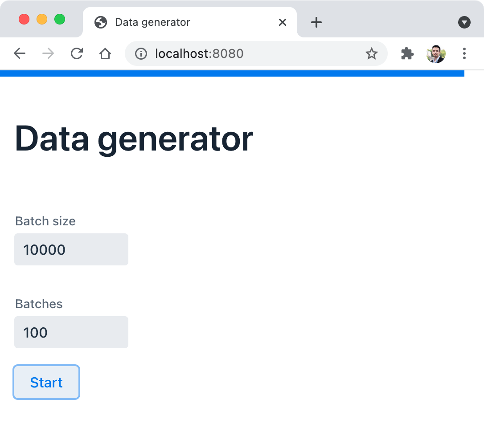Image resolution: width=484 pixels, height=448 pixels.
Task: Click the home icon in the toolbar
Action: pos(105,53)
